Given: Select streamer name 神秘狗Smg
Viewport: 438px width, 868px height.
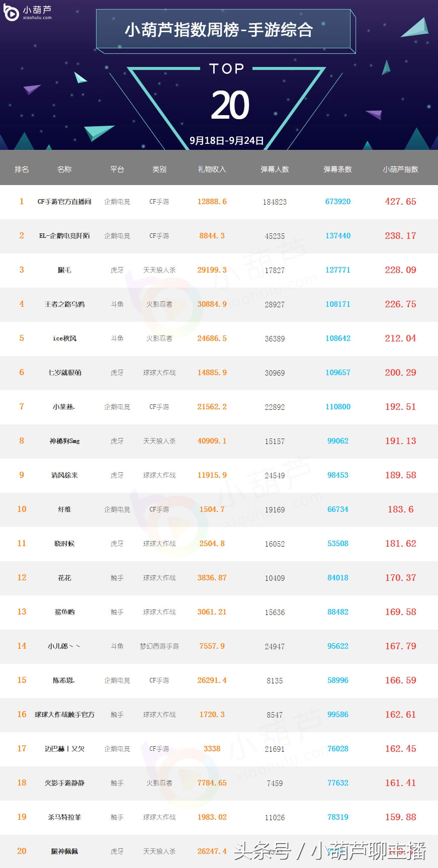Looking at the screenshot, I should click(x=64, y=441).
